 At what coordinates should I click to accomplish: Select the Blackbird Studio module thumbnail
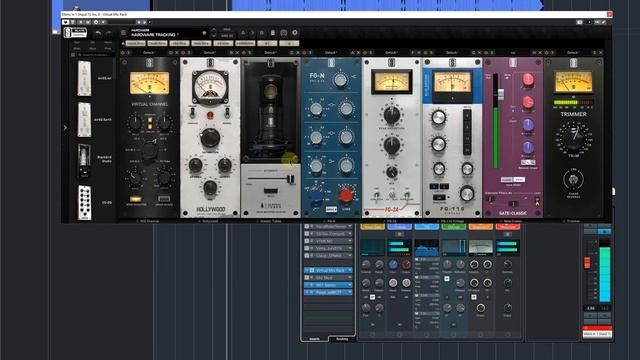(x=84, y=160)
